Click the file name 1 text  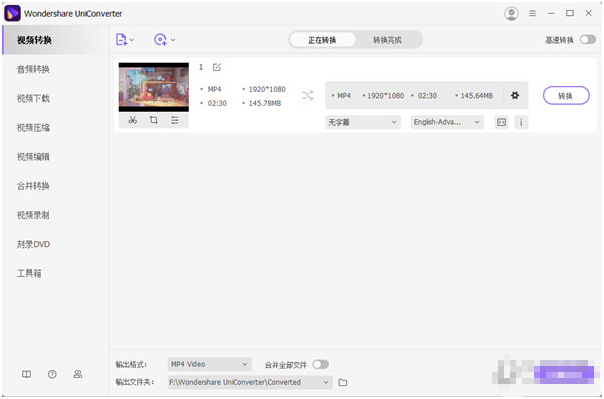[x=201, y=67]
